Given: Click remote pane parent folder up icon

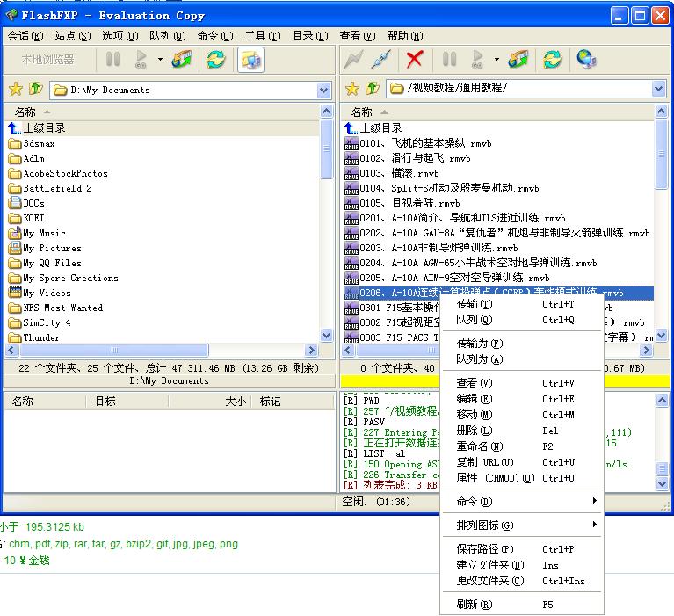Looking at the screenshot, I should pyautogui.click(x=373, y=89).
